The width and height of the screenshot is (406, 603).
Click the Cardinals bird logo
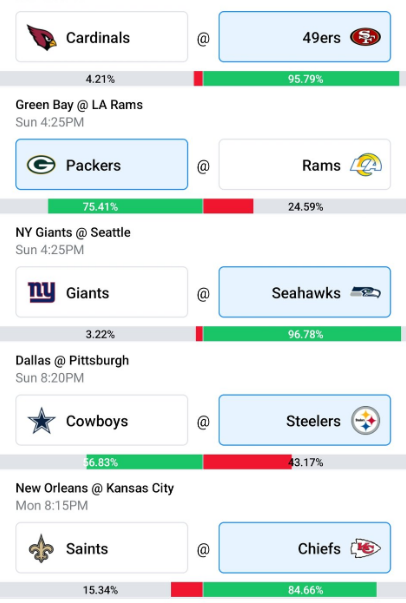[x=42, y=37]
